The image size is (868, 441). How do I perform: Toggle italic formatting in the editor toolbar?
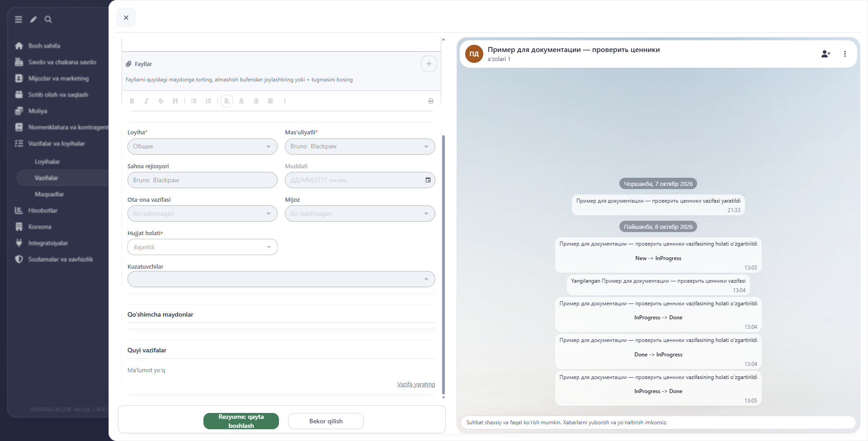(x=146, y=101)
